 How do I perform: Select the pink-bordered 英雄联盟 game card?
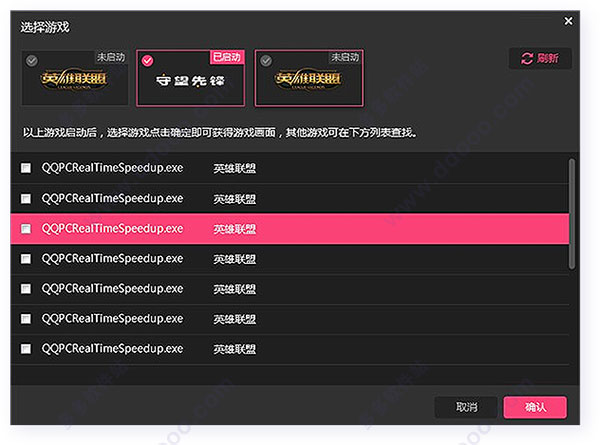coord(309,78)
